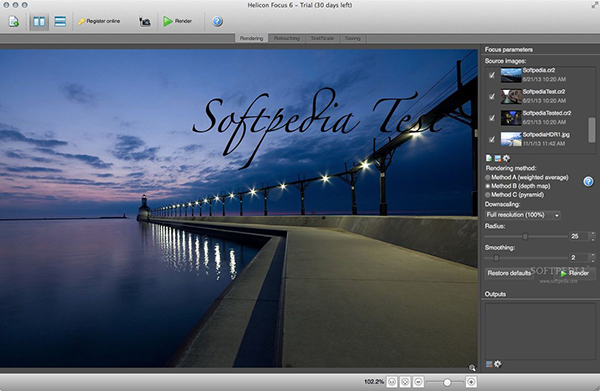Switch to side-by-side vertical layout view
The image size is (600, 391).
click(x=39, y=21)
